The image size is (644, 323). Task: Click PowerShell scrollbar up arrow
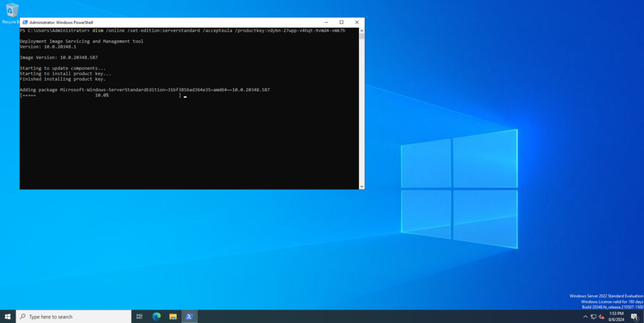[x=362, y=30]
